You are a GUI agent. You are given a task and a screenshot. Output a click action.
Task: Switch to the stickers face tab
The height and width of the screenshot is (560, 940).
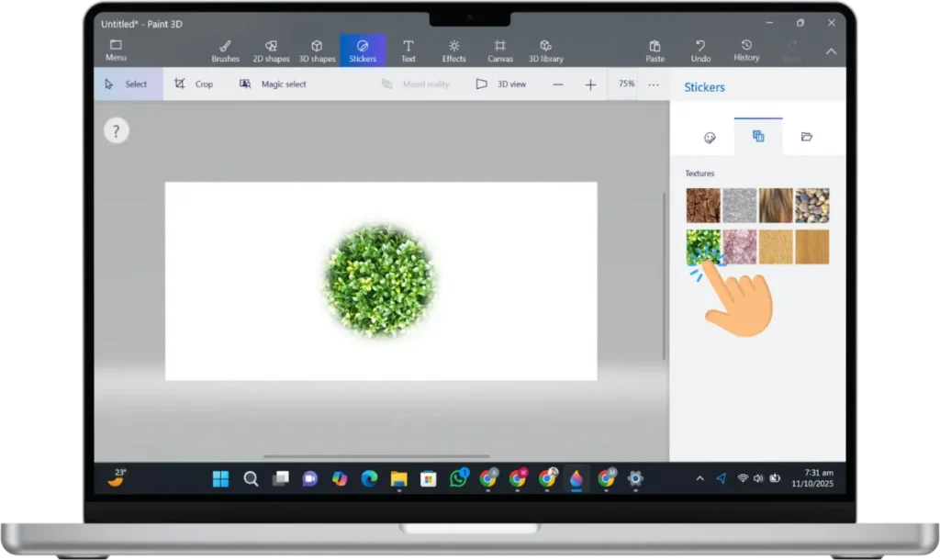[709, 136]
